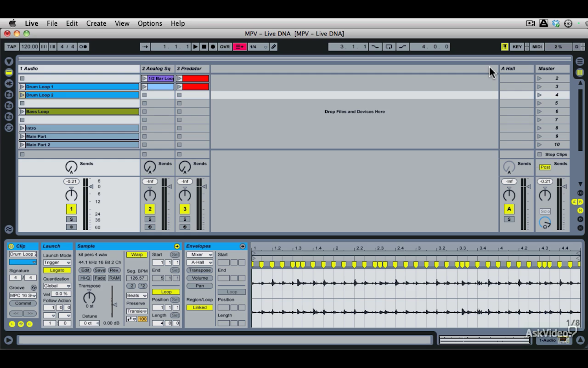Click the TAP tempo button
Image resolution: width=588 pixels, height=368 pixels.
tap(12, 46)
